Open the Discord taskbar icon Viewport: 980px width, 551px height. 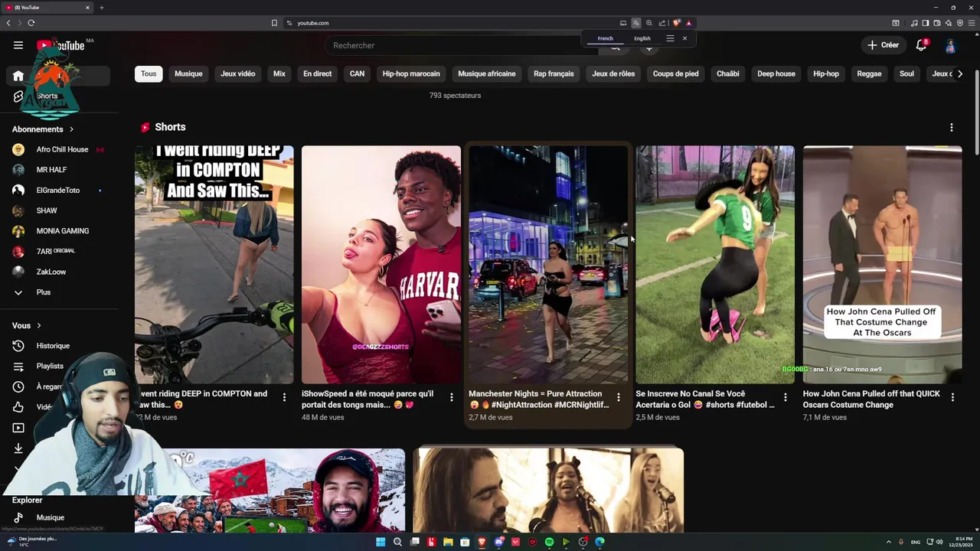(x=498, y=542)
